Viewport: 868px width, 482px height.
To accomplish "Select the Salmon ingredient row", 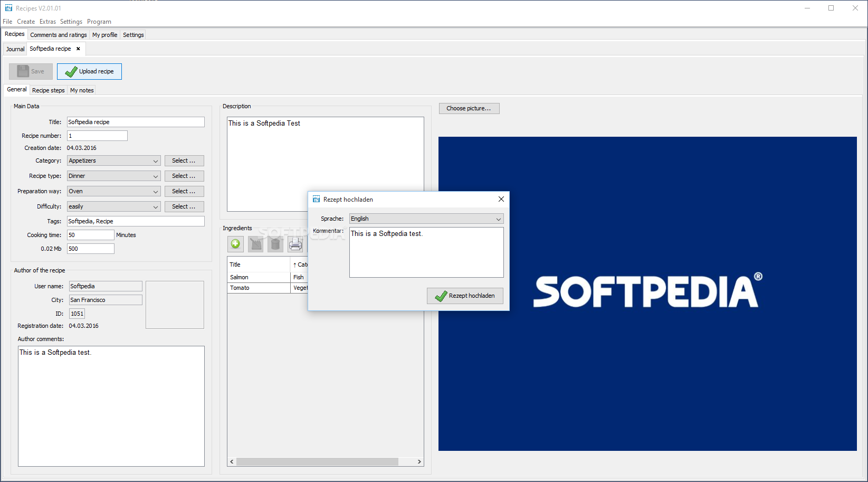I will [x=268, y=277].
